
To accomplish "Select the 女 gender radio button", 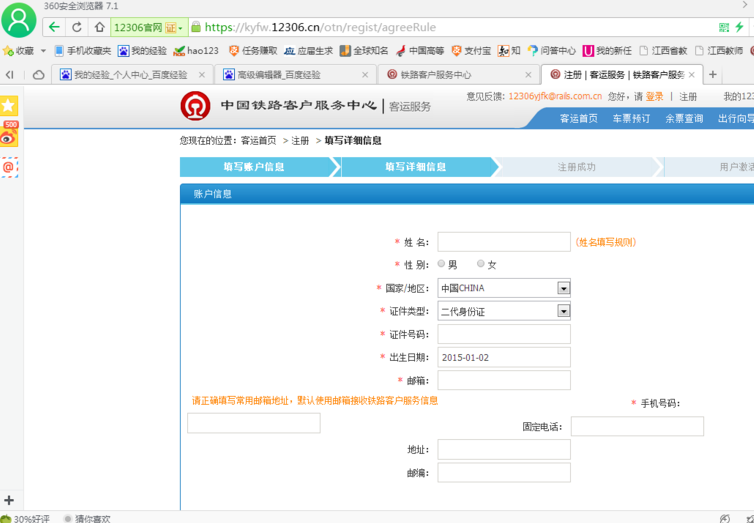I will click(480, 263).
